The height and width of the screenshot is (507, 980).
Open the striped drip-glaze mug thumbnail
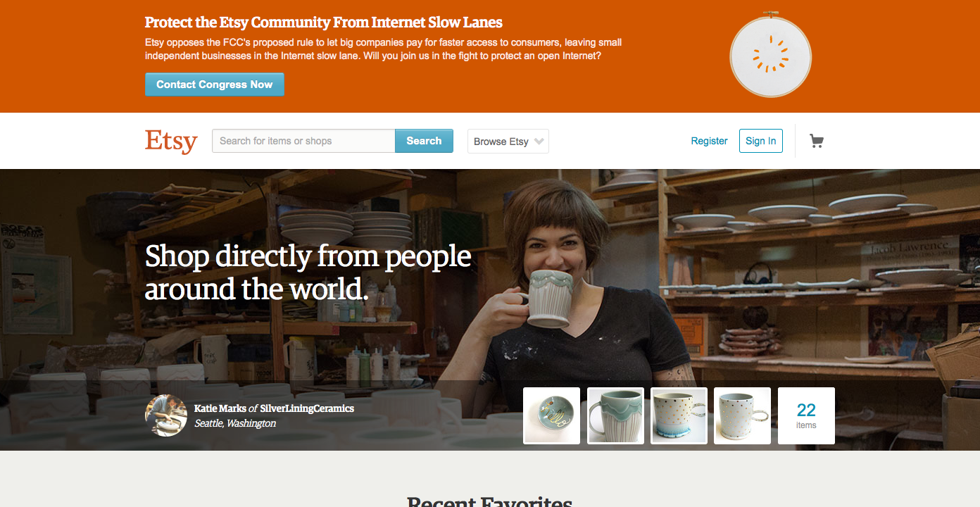(x=615, y=415)
